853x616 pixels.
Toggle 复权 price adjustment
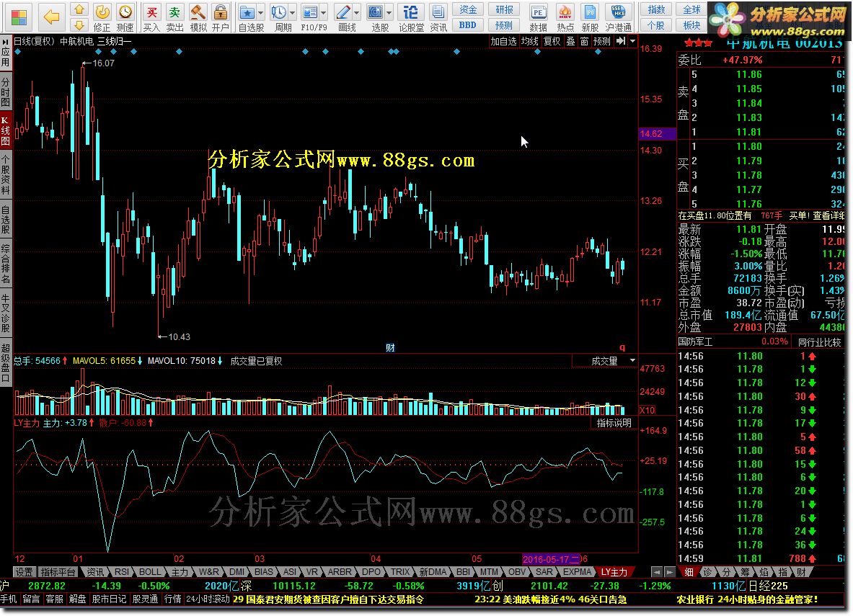552,41
